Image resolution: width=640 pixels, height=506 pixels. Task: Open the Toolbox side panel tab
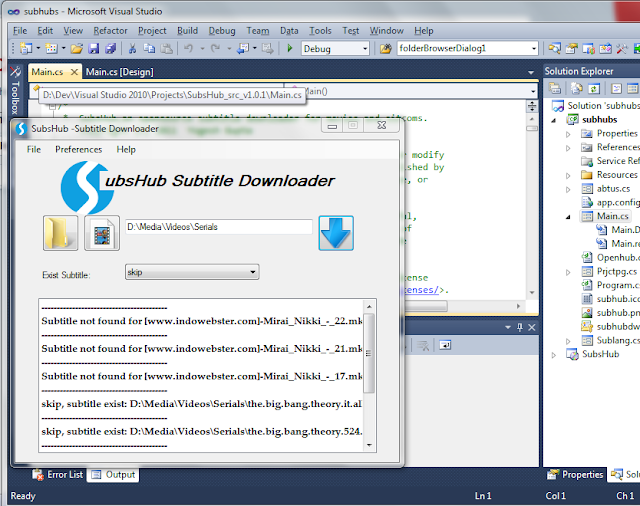pos(15,90)
